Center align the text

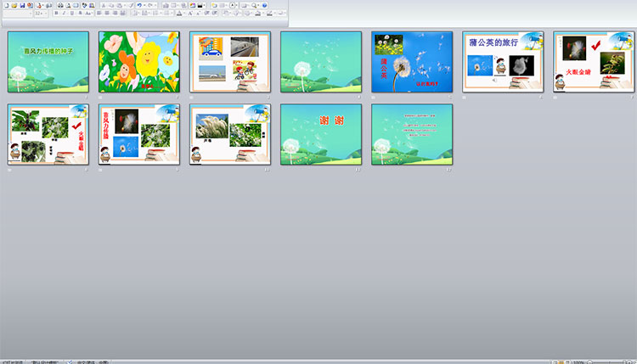click(x=107, y=14)
